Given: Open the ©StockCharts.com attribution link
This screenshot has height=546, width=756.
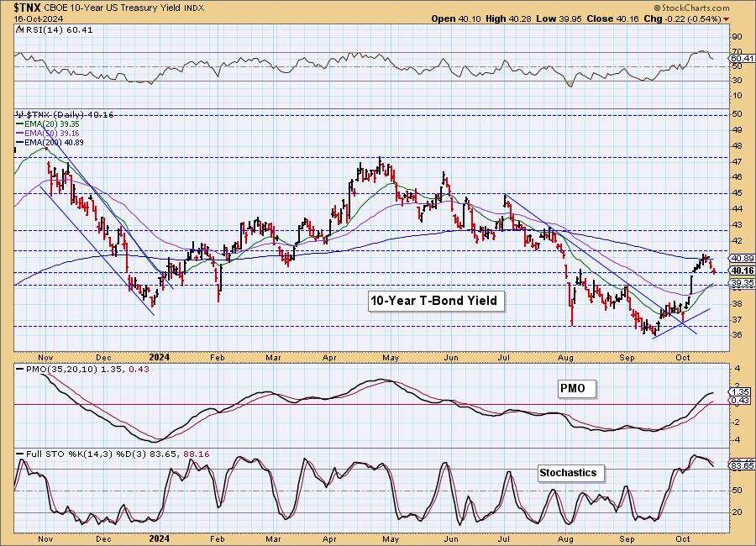Looking at the screenshot, I should click(x=691, y=8).
